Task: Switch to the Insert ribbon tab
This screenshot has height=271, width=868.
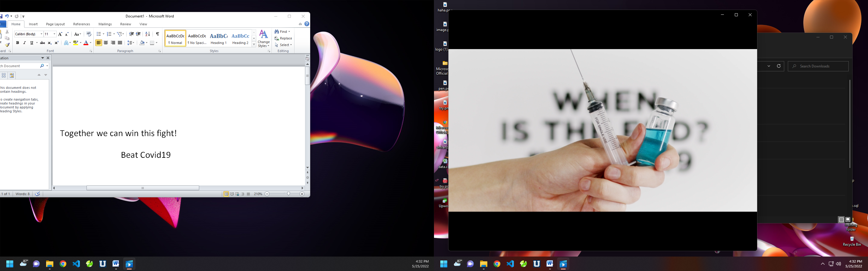Action: [33, 24]
